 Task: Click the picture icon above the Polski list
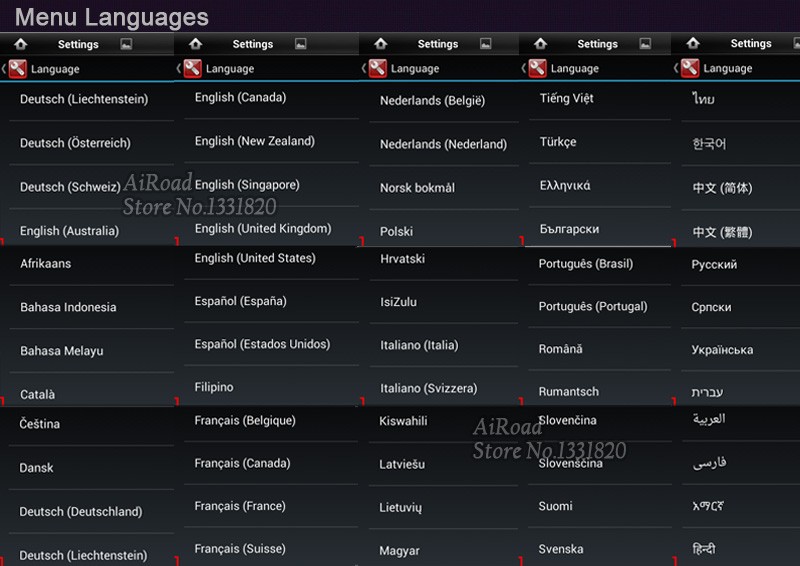[485, 44]
